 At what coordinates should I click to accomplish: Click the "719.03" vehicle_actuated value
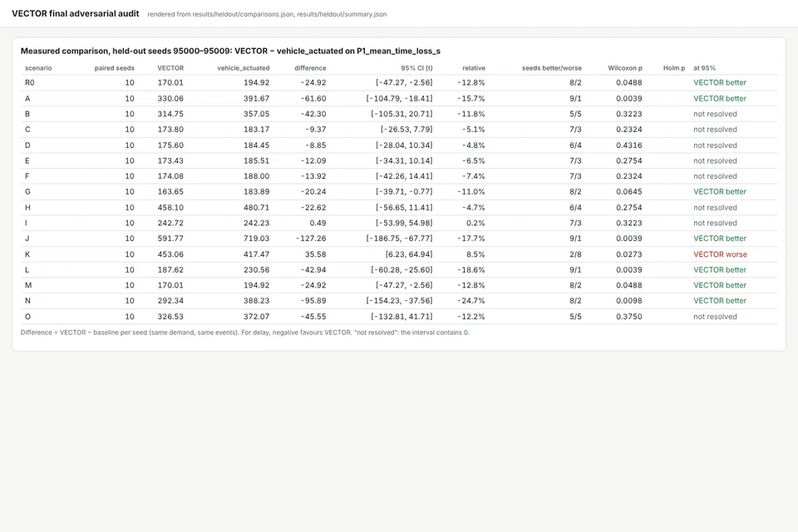[257, 239]
